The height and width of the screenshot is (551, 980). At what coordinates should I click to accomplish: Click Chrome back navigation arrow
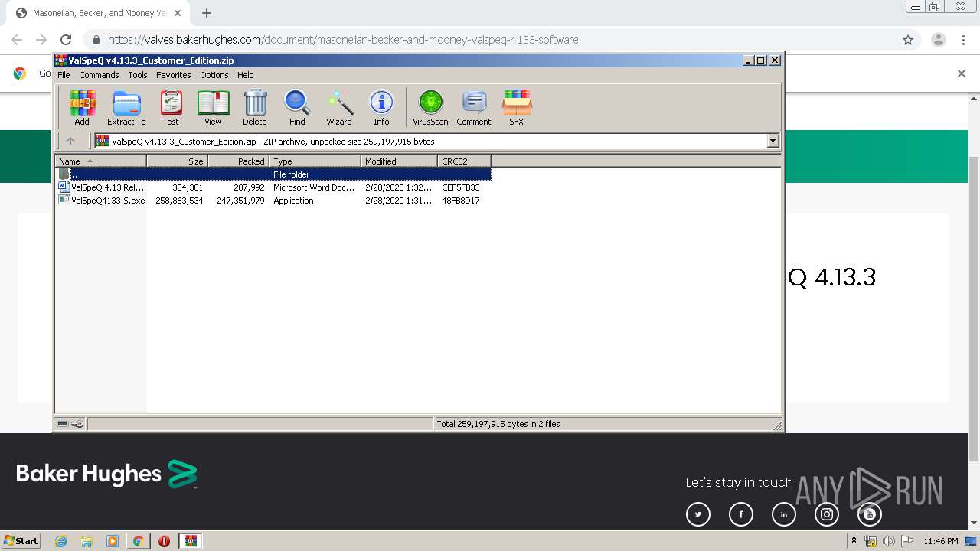click(x=17, y=40)
